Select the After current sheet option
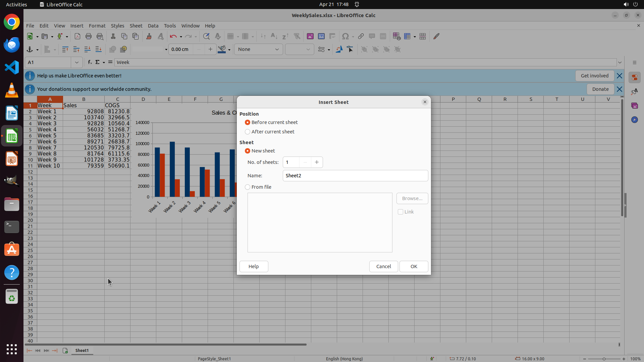This screenshot has height=362, width=644. (x=248, y=132)
